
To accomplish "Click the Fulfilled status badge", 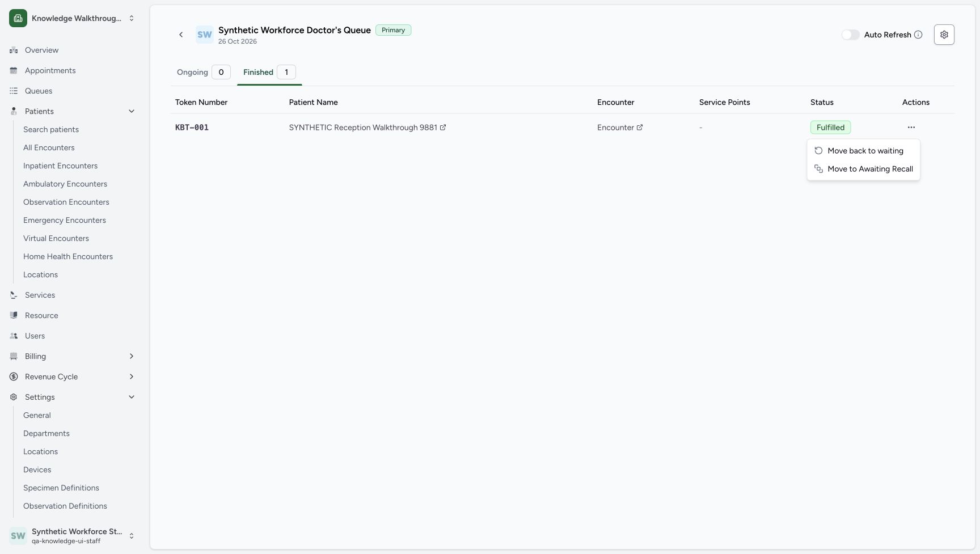I will [x=830, y=128].
